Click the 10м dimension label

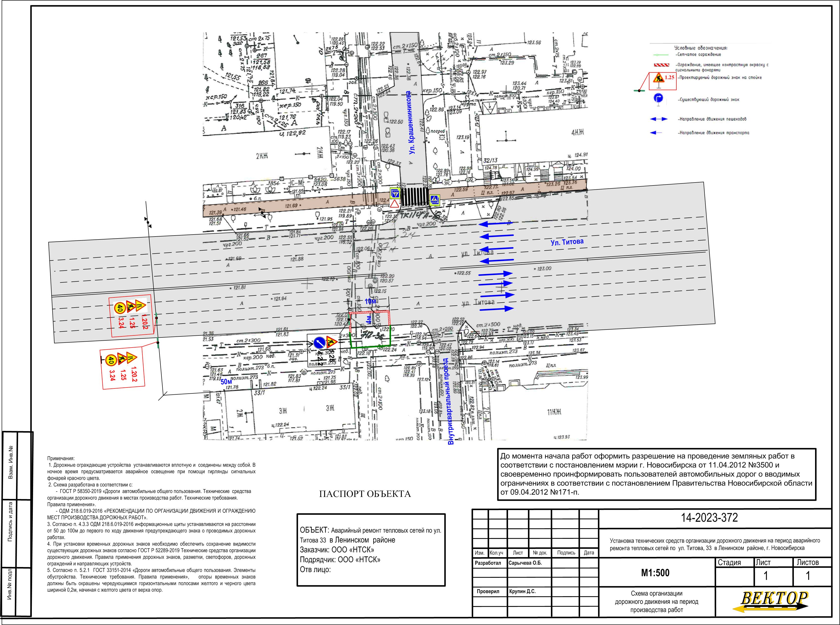[x=370, y=302]
